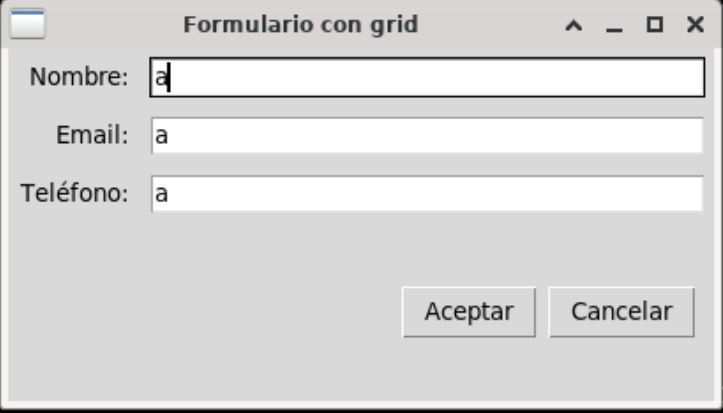The image size is (723, 413).
Task: Click the 'Formulario con grid' title text
Action: click(x=300, y=25)
